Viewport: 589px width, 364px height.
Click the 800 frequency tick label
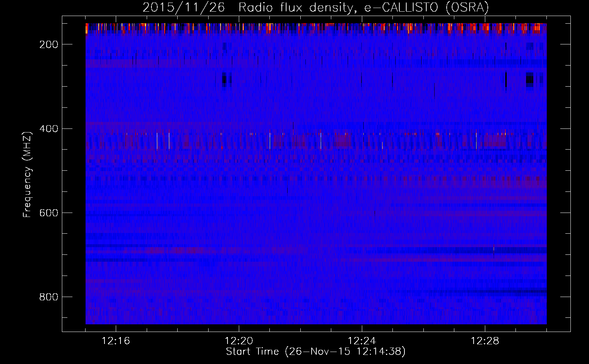click(x=49, y=297)
